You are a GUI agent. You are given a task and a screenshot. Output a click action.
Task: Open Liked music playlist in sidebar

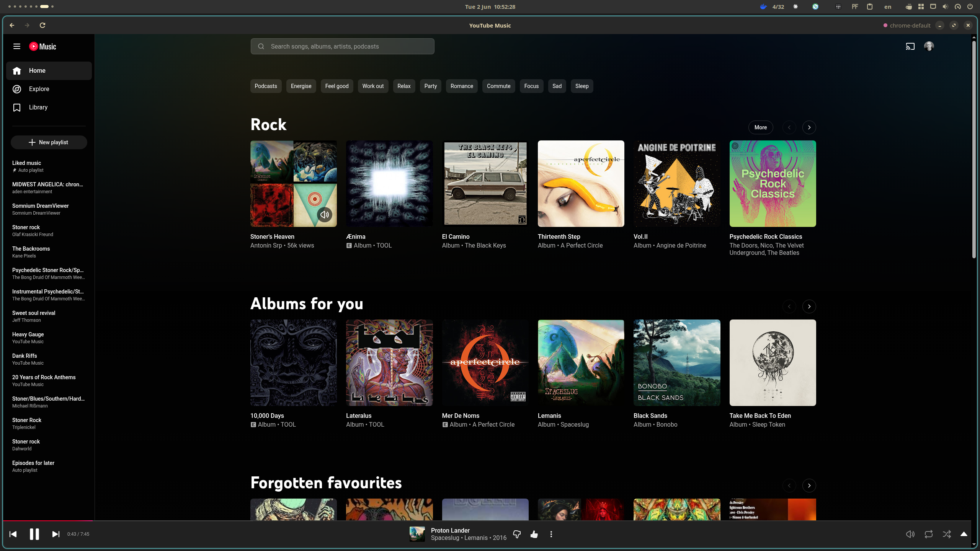(49, 166)
